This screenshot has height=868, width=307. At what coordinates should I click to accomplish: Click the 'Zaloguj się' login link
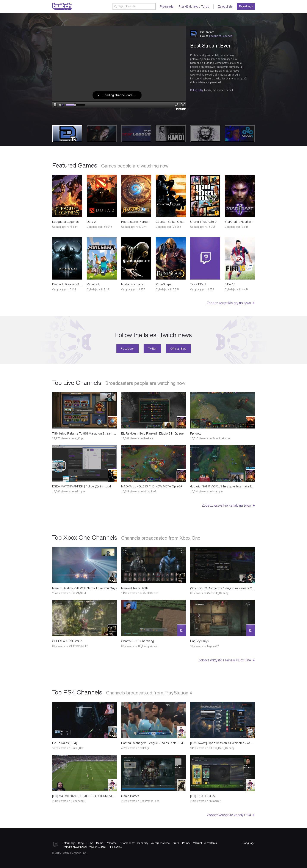tap(225, 6)
